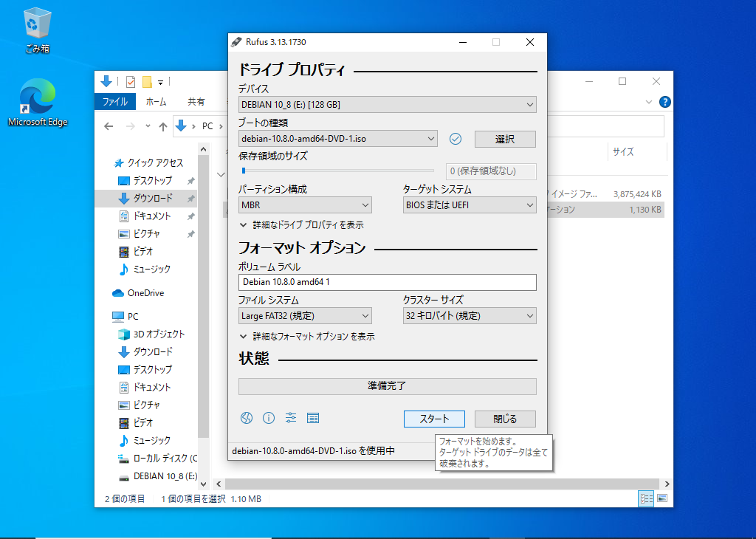756x539 pixels.
Task: Open the ファイル システム Large FAT32 dropdown
Action: click(x=305, y=316)
